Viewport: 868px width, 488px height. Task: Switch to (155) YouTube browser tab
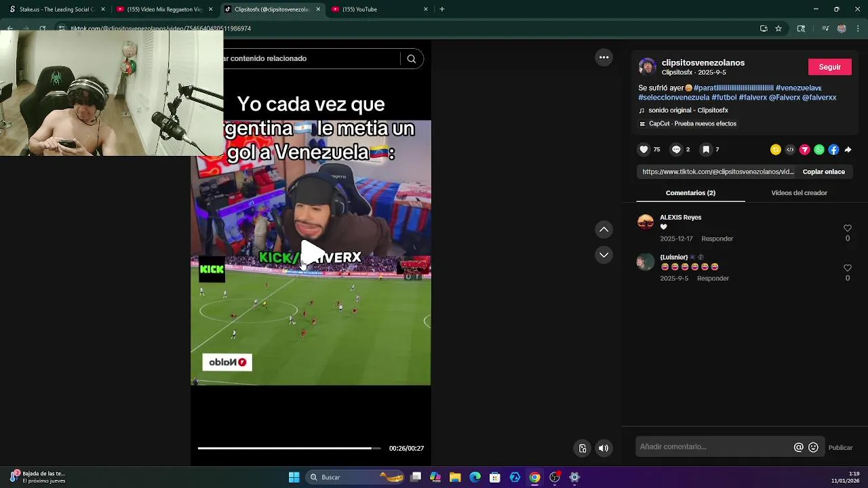pyautogui.click(x=380, y=9)
